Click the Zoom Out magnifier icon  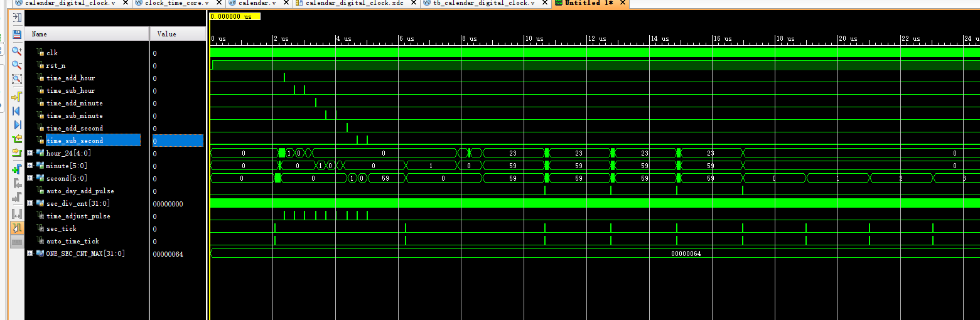[17, 65]
